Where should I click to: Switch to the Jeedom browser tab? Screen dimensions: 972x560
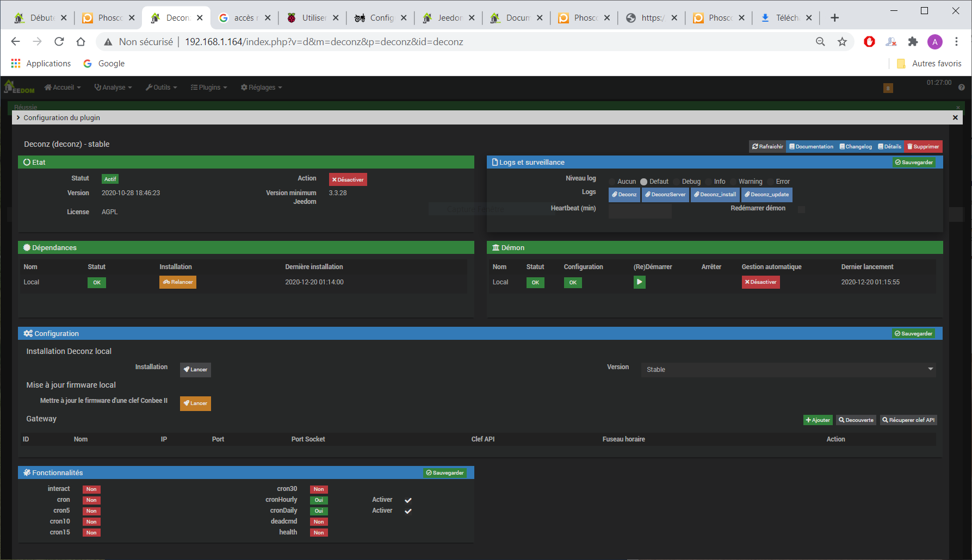448,18
